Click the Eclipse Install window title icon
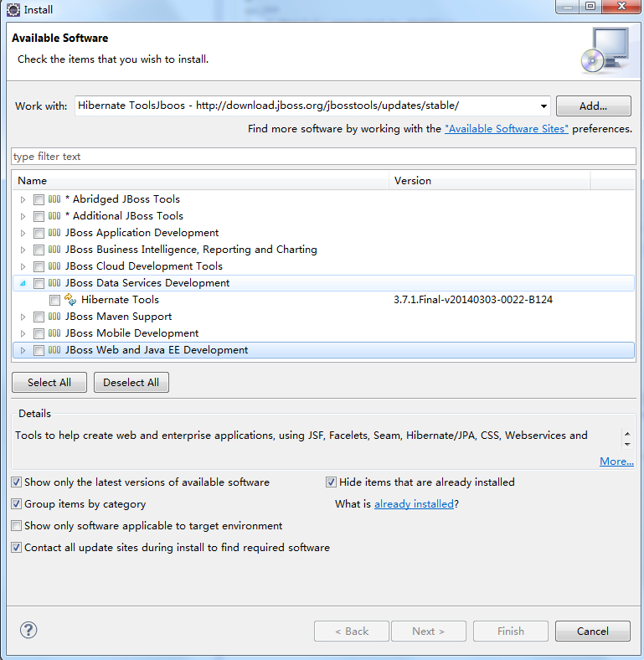Image resolution: width=644 pixels, height=660 pixels. (13, 10)
